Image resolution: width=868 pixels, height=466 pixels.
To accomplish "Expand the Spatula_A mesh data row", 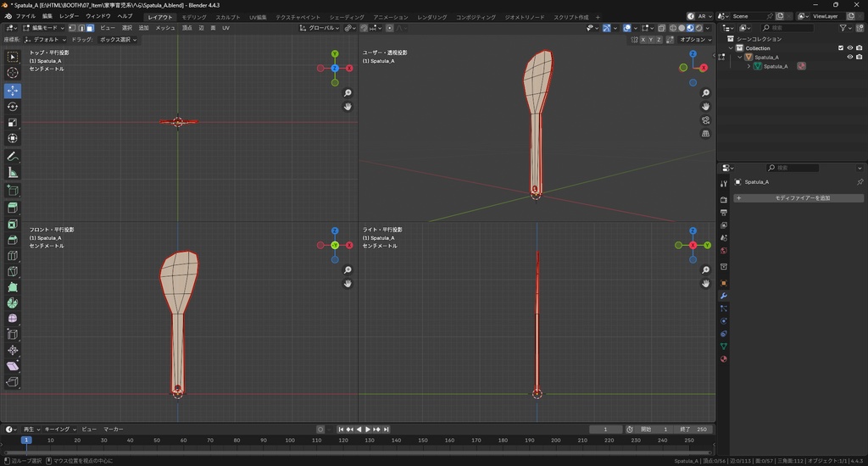I will pos(749,66).
